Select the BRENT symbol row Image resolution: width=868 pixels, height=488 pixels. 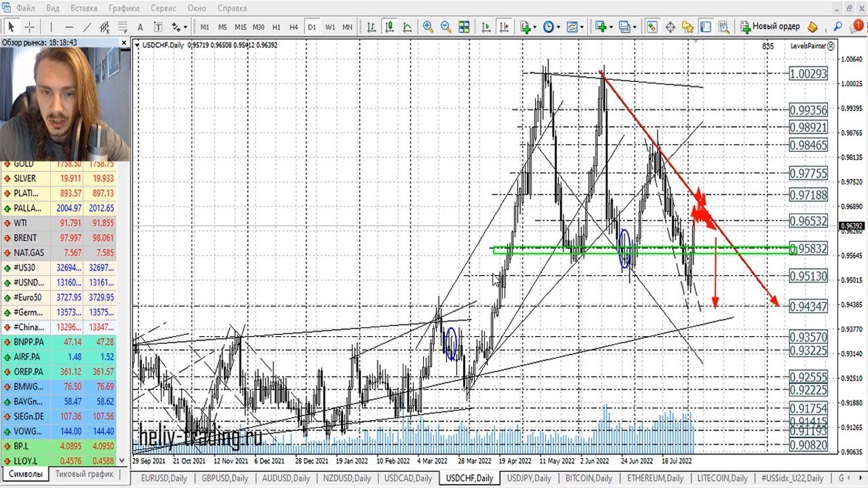[x=59, y=238]
